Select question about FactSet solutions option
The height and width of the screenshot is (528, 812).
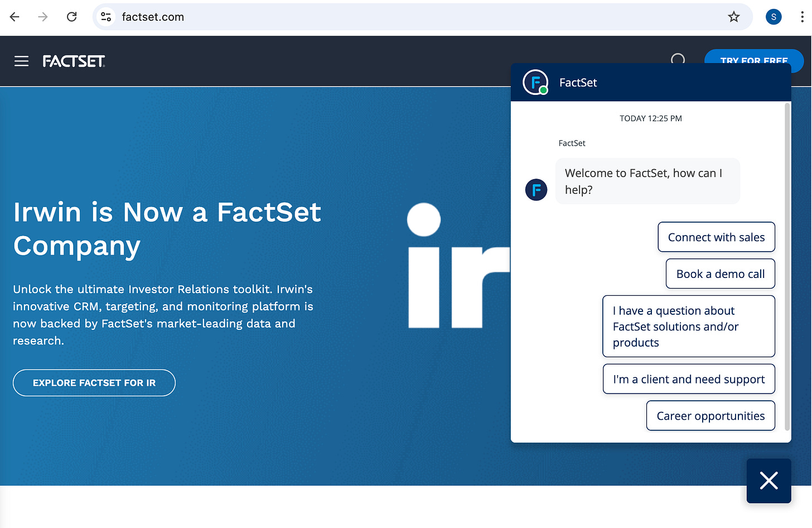689,327
